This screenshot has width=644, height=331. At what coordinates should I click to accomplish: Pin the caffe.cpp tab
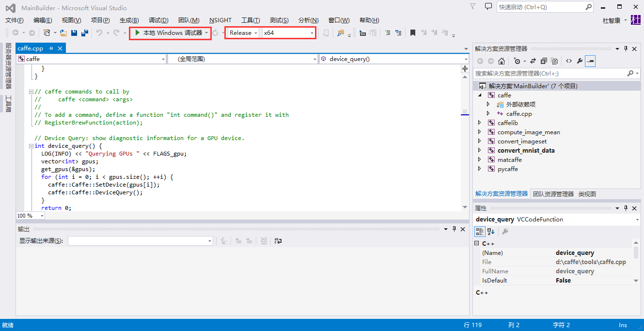pyautogui.click(x=51, y=48)
